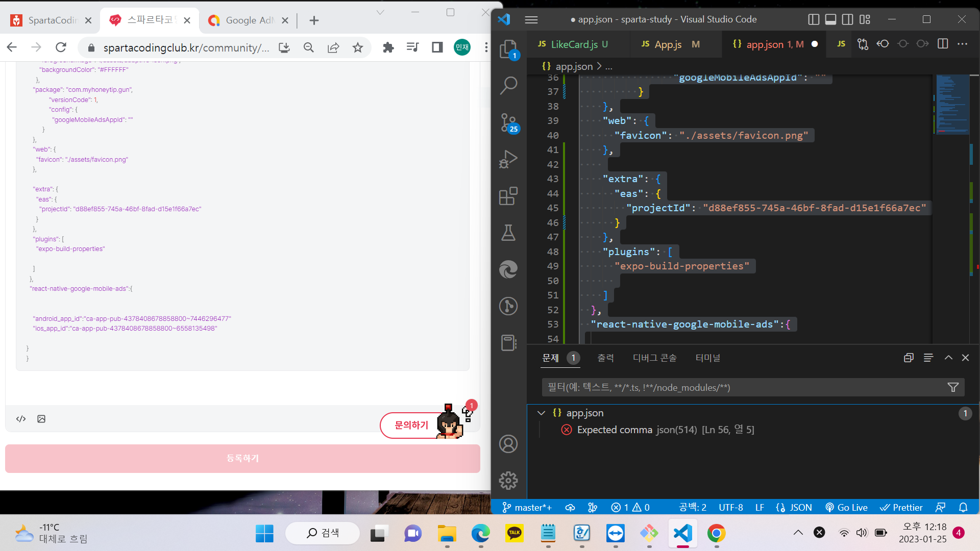Open Source Control view with 25 changes
This screenshot has width=980, height=551.
(x=508, y=123)
